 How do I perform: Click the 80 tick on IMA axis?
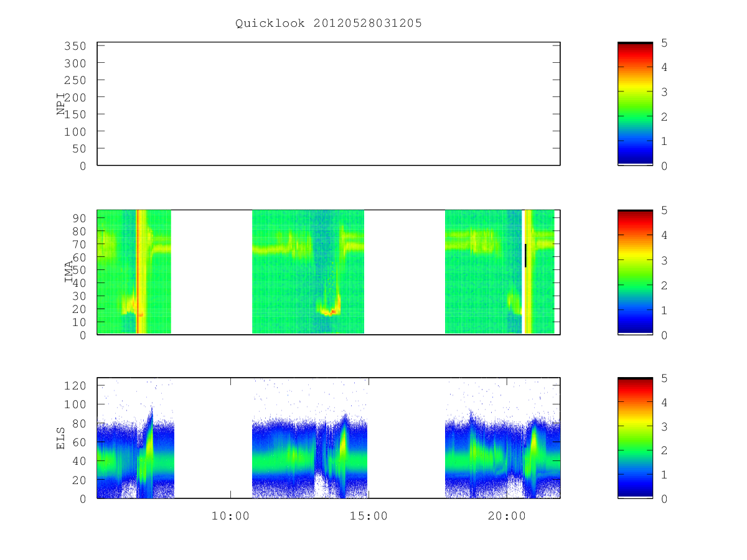pos(79,231)
